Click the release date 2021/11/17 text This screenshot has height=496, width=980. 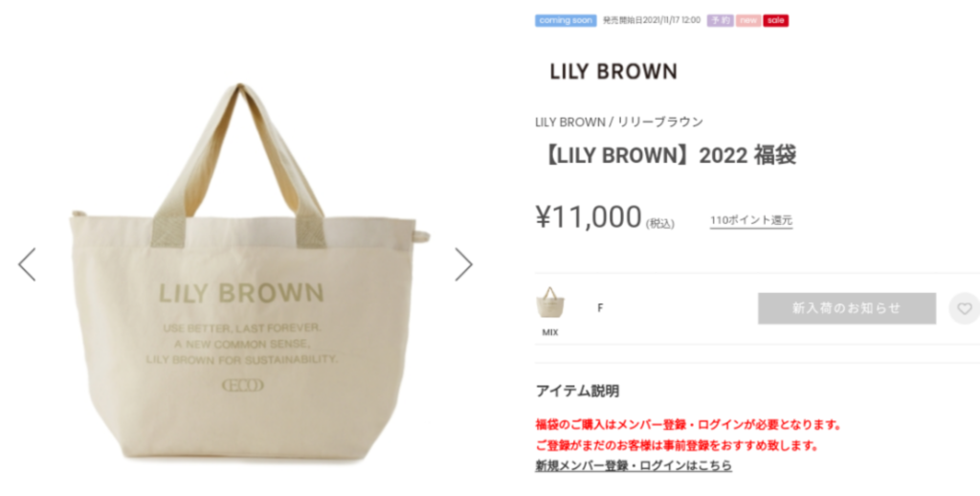pyautogui.click(x=652, y=21)
